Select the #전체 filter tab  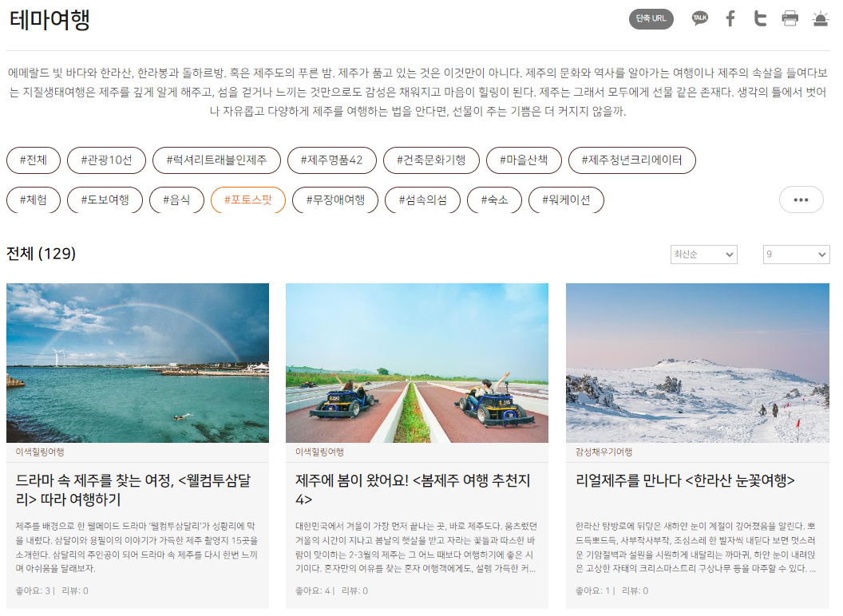pos(32,160)
